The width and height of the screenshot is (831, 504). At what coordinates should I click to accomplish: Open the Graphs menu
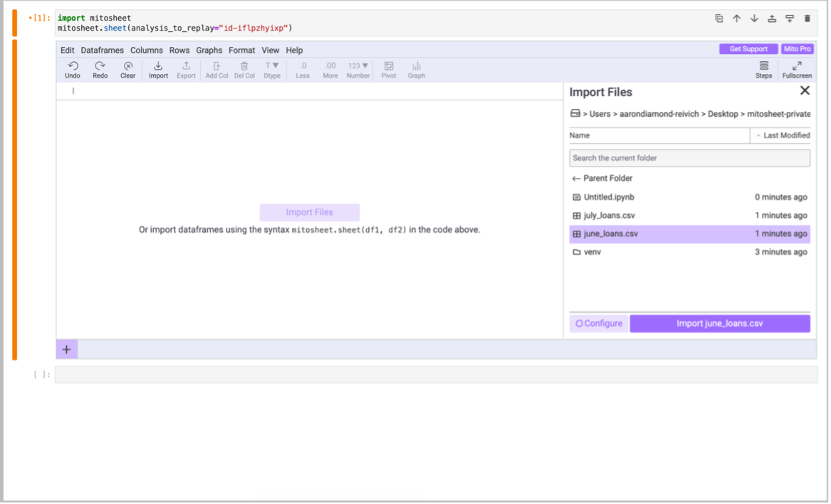click(209, 51)
